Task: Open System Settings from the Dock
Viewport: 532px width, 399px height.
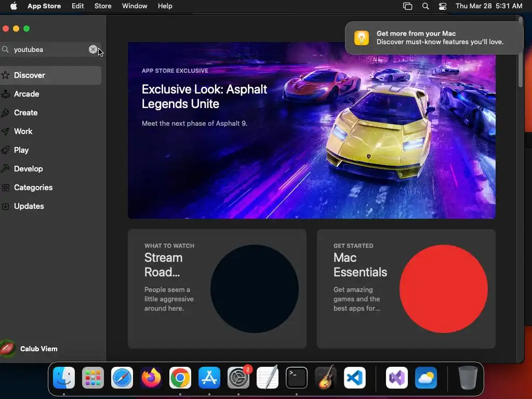Action: pos(238,378)
